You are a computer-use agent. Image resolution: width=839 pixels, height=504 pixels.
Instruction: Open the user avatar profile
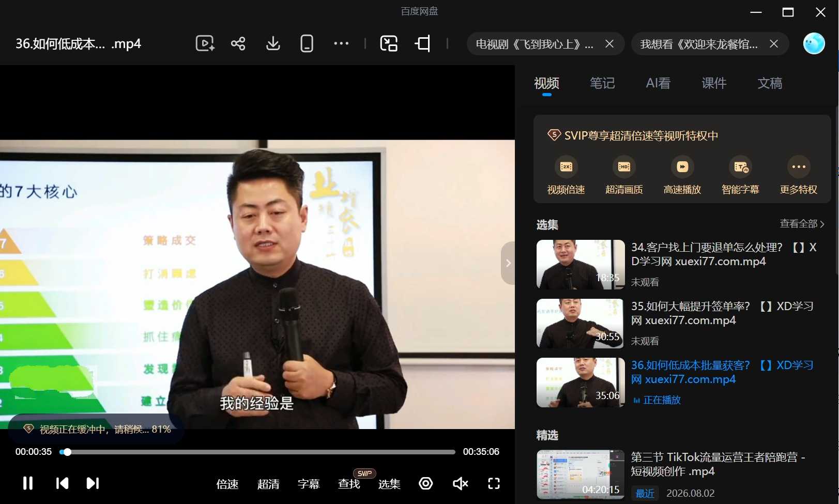coord(814,43)
